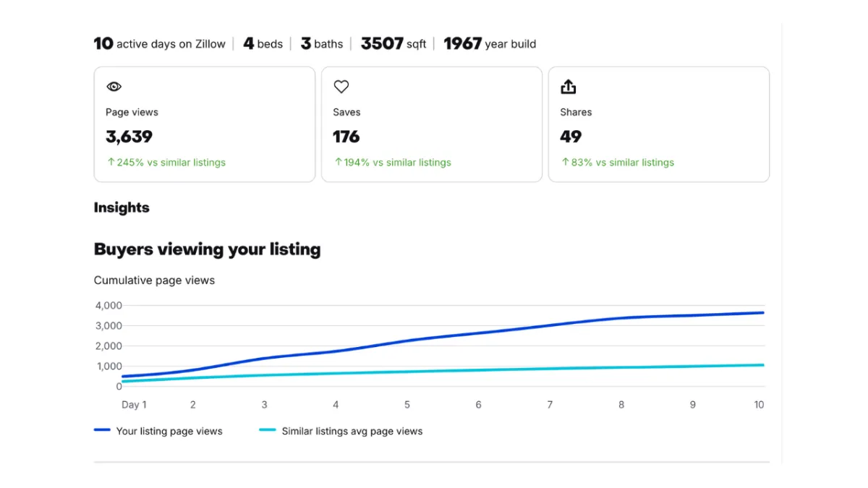The image size is (868, 488).
Task: Click the share icon in Shares card
Action: (569, 87)
